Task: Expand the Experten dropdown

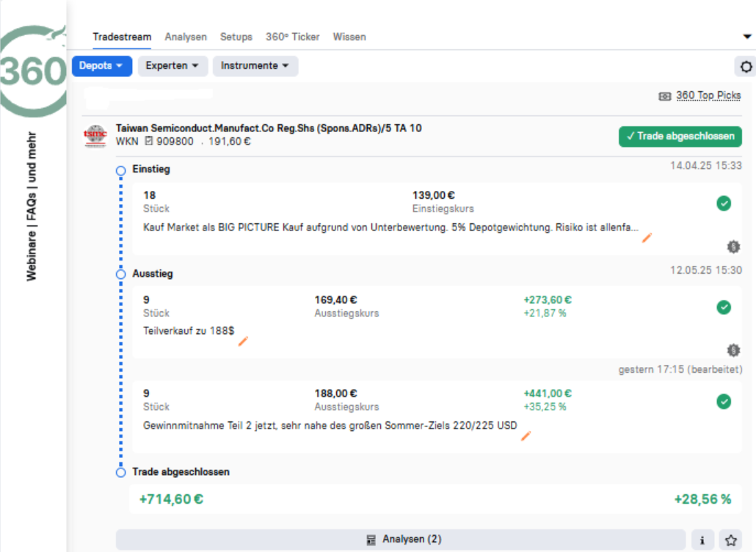Action: click(172, 65)
